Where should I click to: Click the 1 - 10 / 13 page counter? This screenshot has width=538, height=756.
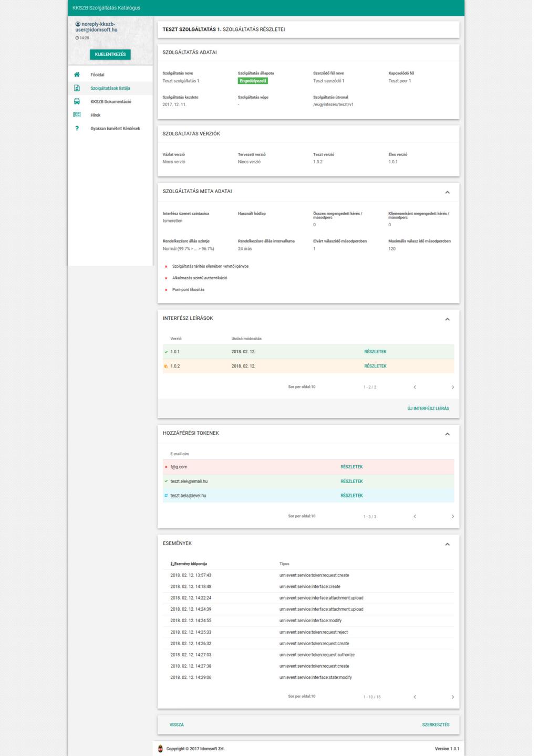click(372, 697)
